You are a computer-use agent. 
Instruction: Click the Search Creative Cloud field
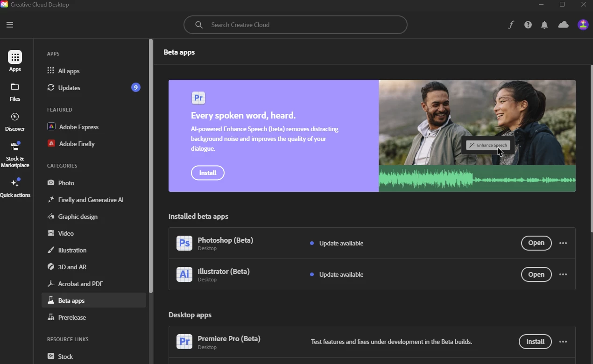(x=296, y=25)
